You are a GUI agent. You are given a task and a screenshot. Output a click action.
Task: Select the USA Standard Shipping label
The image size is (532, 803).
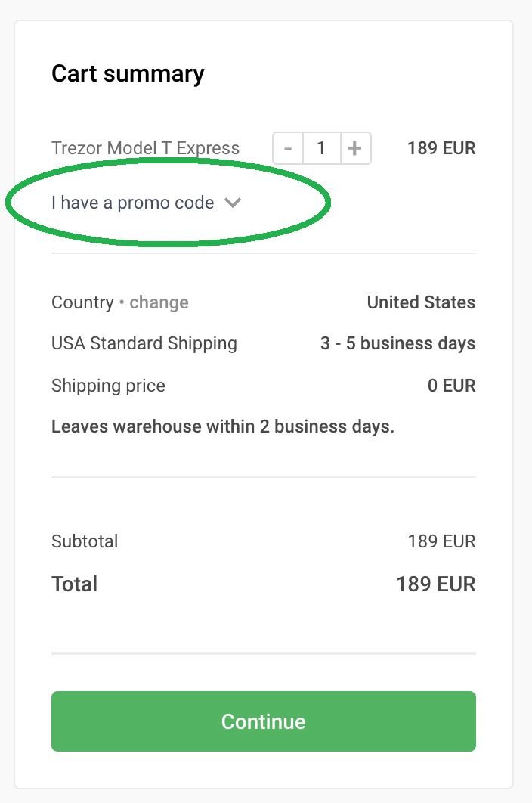point(144,343)
